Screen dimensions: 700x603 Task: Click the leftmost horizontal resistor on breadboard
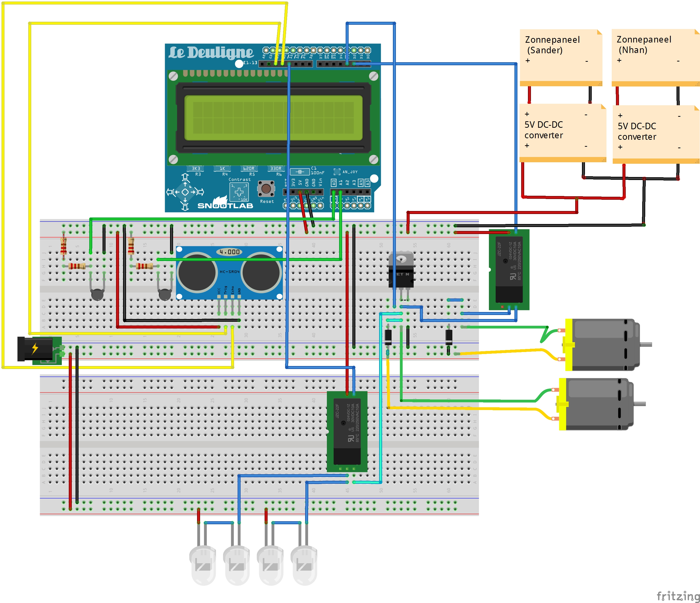coord(77,266)
